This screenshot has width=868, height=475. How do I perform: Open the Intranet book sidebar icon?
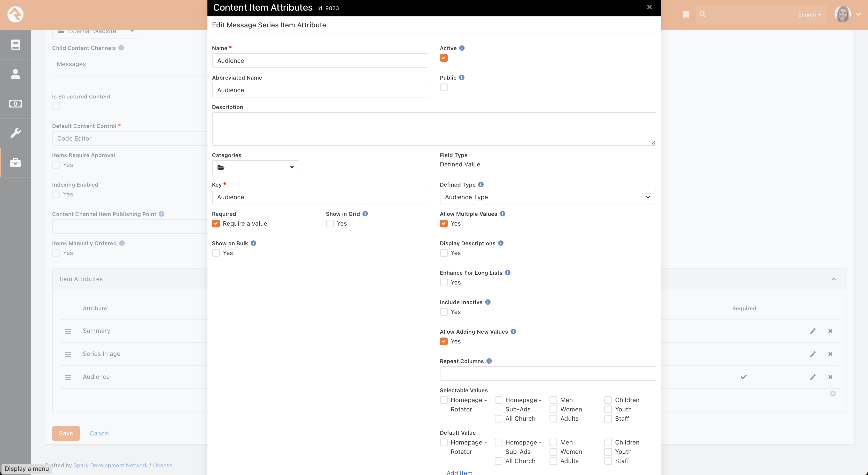(16, 44)
